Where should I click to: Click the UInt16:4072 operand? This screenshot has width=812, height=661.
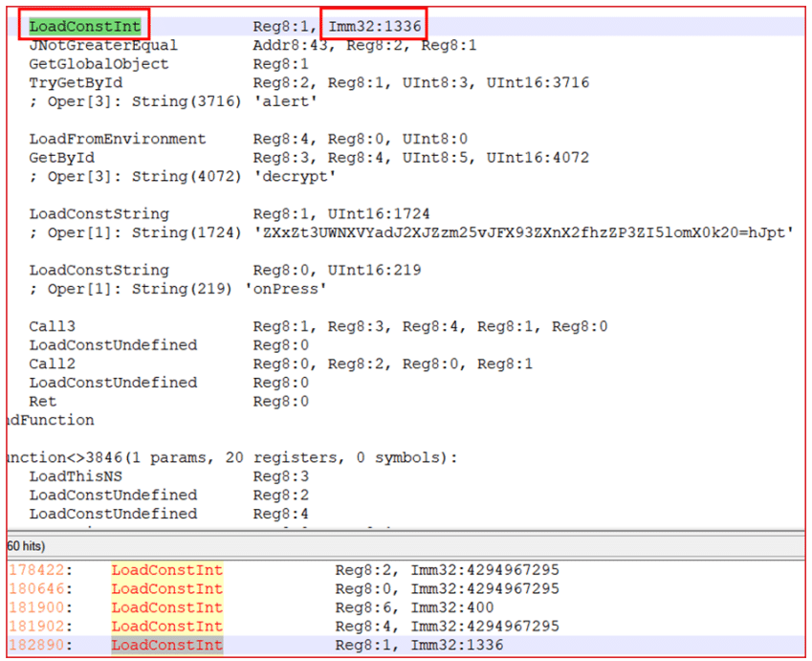(x=538, y=158)
